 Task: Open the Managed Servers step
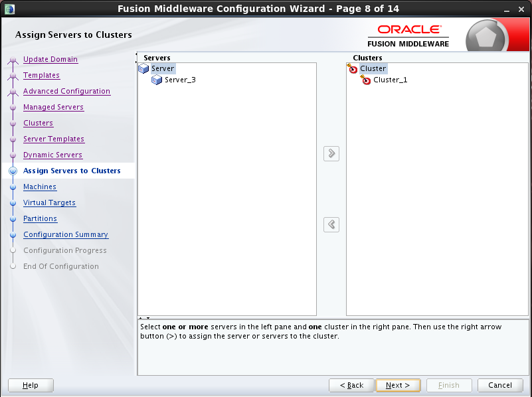[x=53, y=107]
